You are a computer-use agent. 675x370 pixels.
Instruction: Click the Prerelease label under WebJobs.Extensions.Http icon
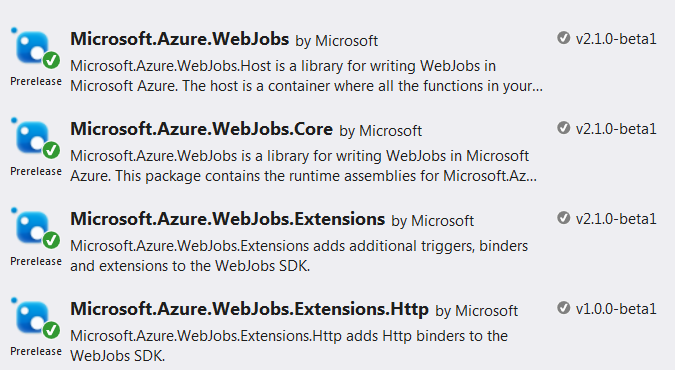point(36,351)
